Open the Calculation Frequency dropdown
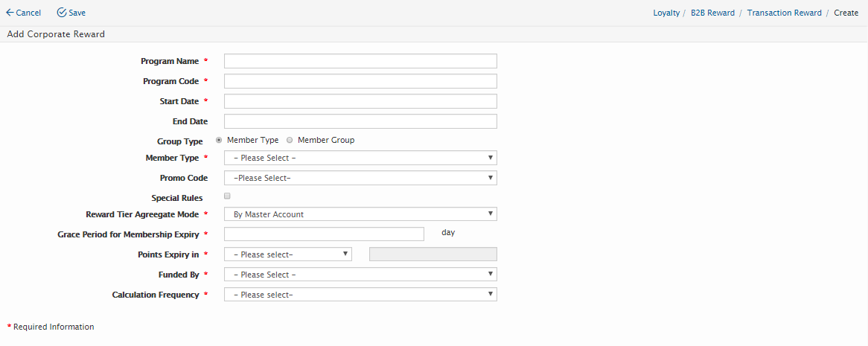Screen dimensions: 868x346 pos(360,295)
